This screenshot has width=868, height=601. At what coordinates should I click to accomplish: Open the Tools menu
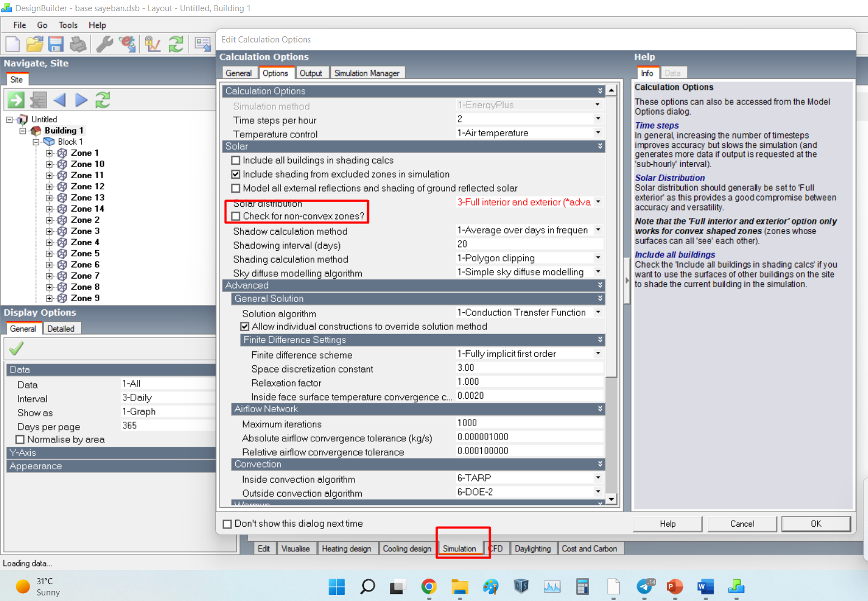pos(68,25)
